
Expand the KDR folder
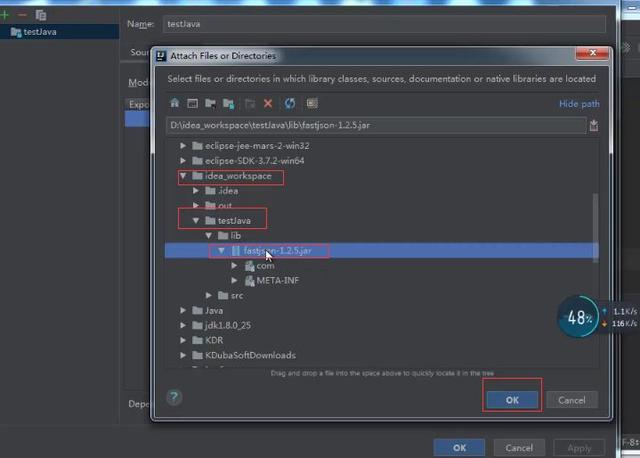click(183, 340)
